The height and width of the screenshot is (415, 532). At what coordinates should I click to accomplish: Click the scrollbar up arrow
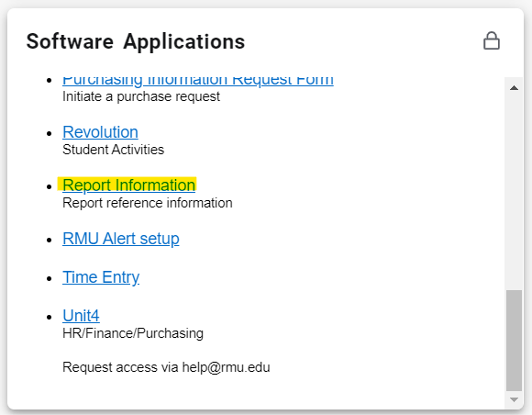[x=514, y=88]
